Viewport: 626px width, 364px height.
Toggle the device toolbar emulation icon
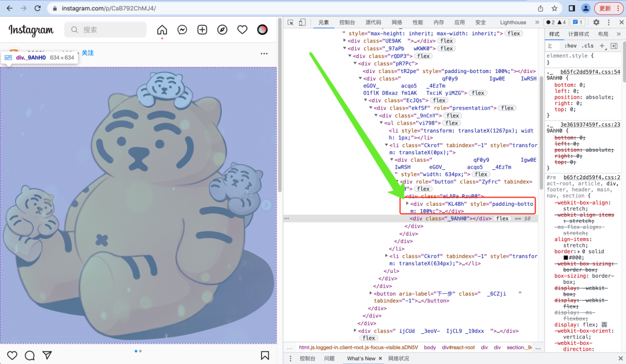(x=302, y=23)
